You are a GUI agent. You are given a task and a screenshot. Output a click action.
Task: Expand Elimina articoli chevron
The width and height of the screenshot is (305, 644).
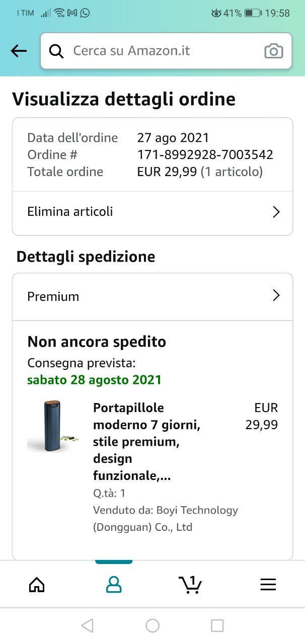(276, 212)
